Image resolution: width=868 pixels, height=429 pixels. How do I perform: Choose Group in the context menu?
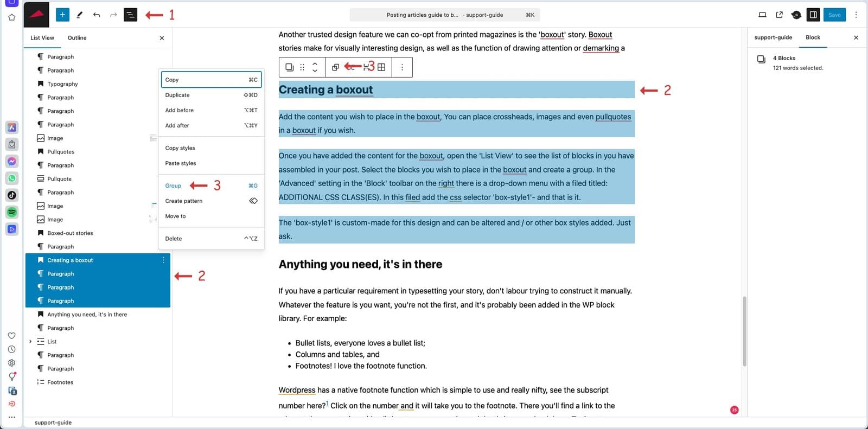tap(211, 185)
